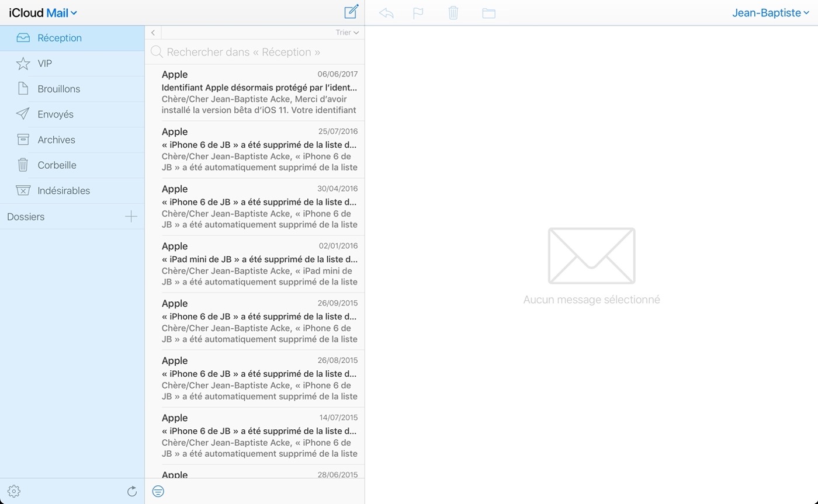
Task: Open the Indésirables junk folder
Action: (x=64, y=190)
